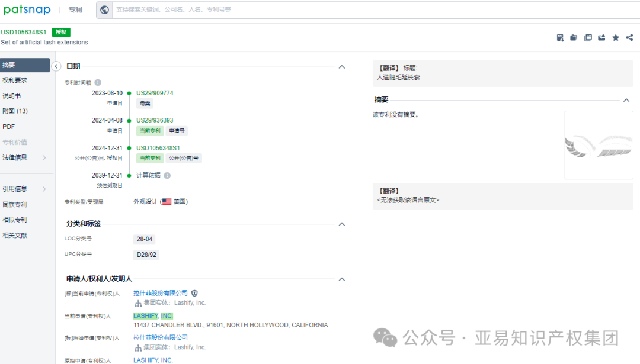This screenshot has width=640, height=364.
Task: Click the 专利 label beside logo
Action: click(75, 10)
